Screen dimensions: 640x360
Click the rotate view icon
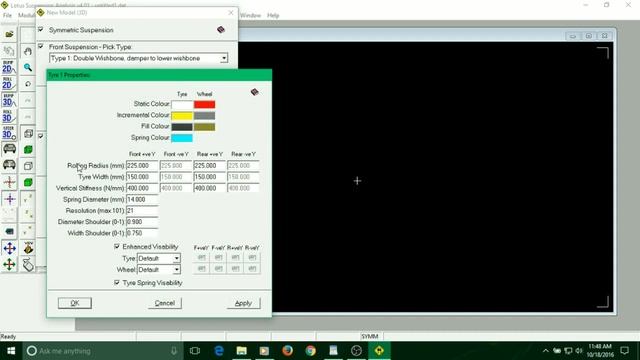28,84
